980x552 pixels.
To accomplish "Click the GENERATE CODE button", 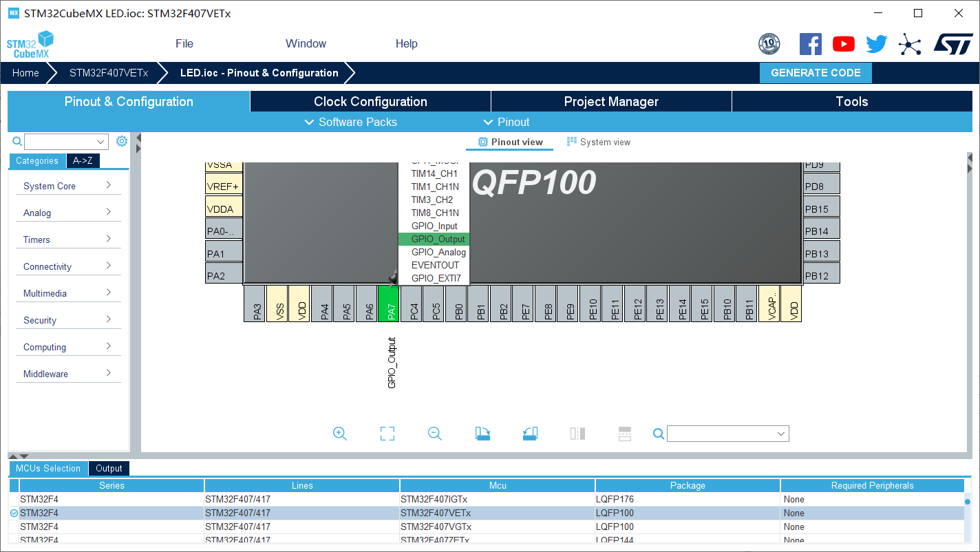I will click(816, 72).
